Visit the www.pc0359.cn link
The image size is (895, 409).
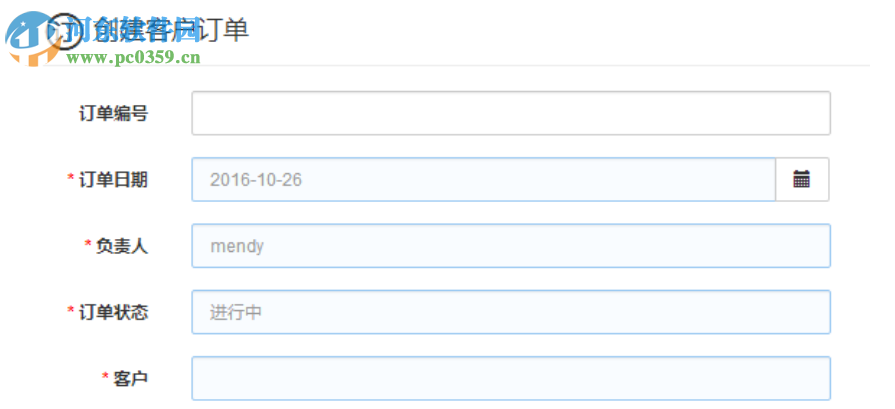coord(134,58)
